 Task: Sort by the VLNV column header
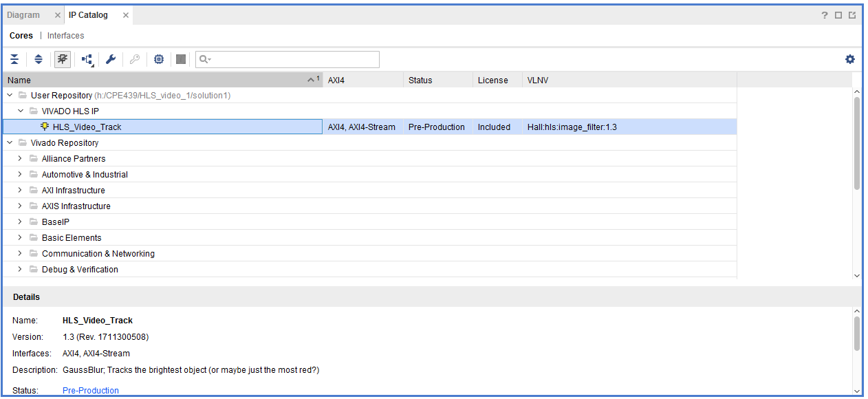click(x=629, y=80)
